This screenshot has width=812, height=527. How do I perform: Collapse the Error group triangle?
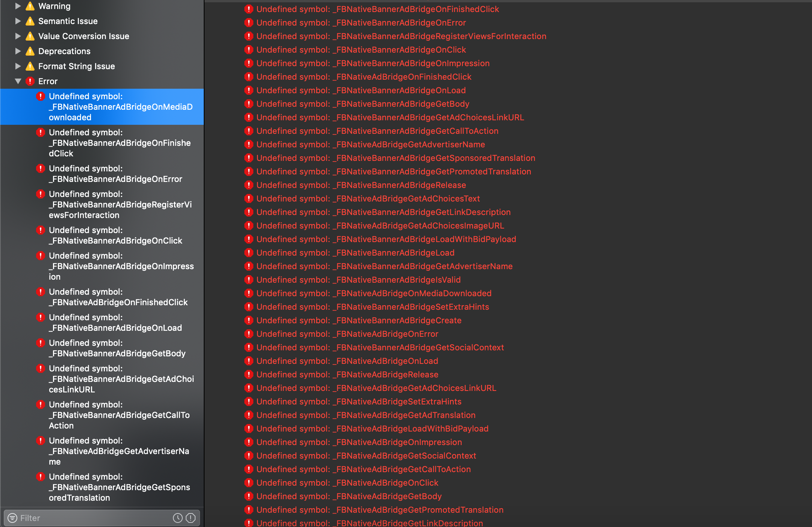18,81
